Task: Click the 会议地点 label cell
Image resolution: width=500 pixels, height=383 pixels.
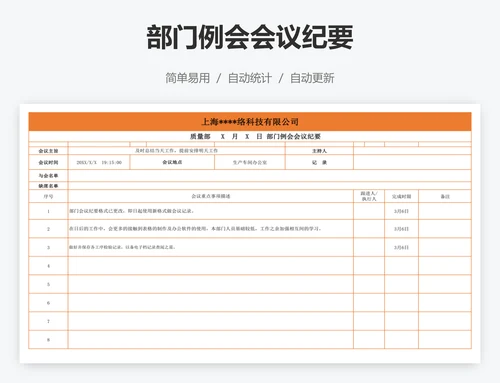Action: [172, 162]
